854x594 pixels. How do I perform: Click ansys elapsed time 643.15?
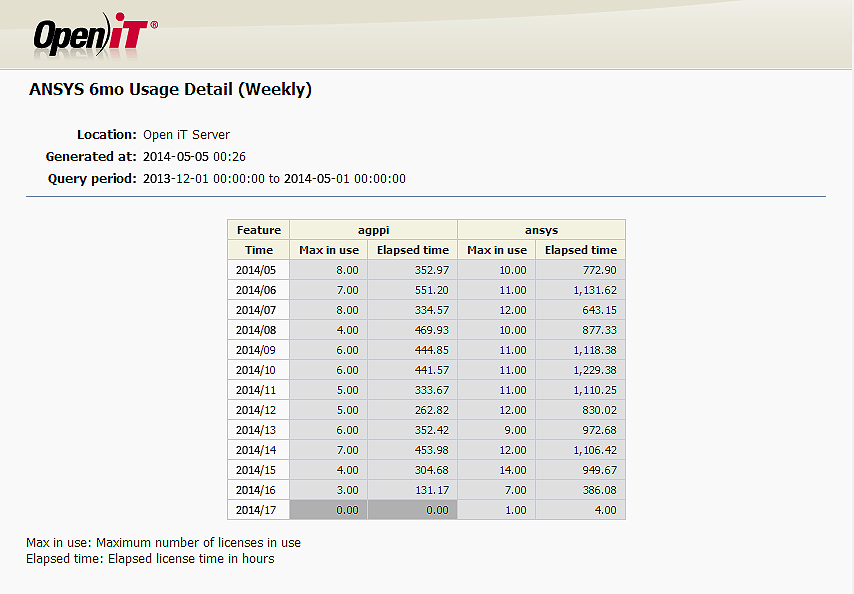pos(581,310)
